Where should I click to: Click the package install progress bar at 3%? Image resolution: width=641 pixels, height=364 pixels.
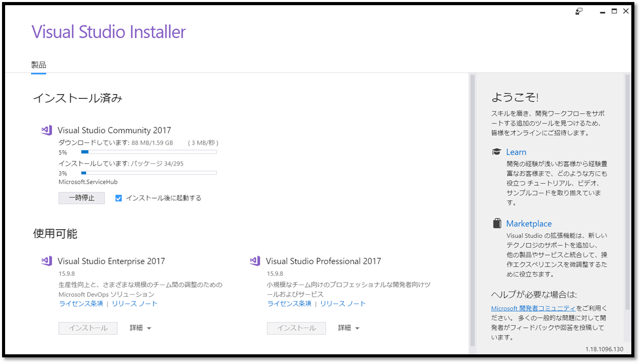tap(149, 173)
